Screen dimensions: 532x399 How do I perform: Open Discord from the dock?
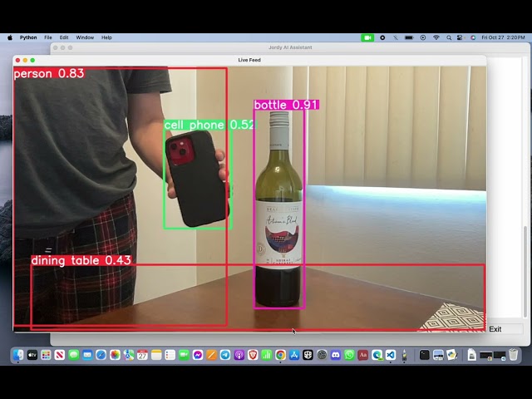(335, 355)
